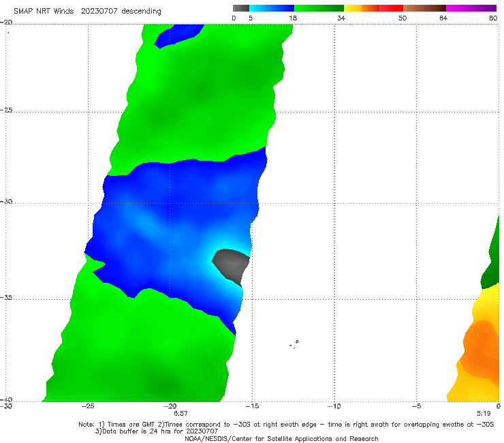Click the '-35' latitude axis label
Viewport: 504px width, 443px height.
6,297
